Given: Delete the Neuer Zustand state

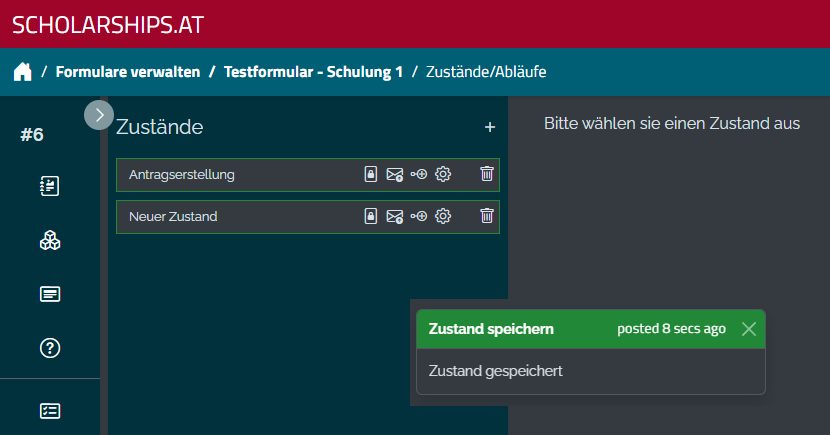Looking at the screenshot, I should (487, 216).
